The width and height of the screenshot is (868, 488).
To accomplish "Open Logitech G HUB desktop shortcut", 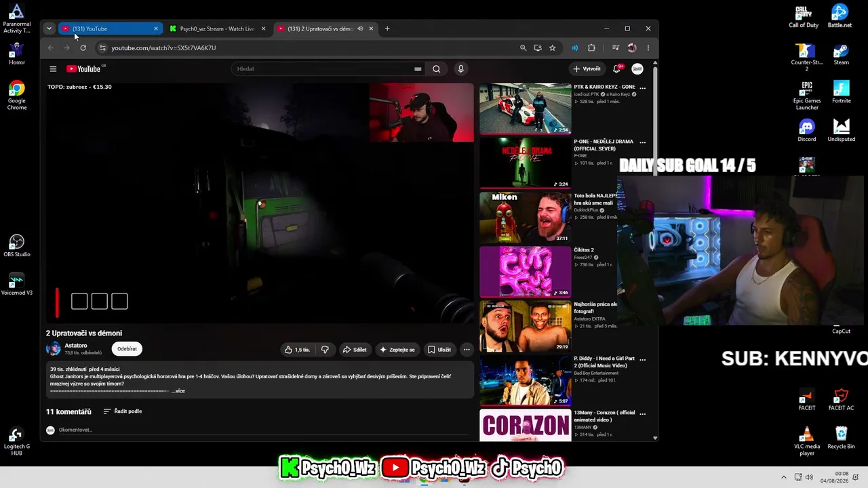I will click(16, 441).
